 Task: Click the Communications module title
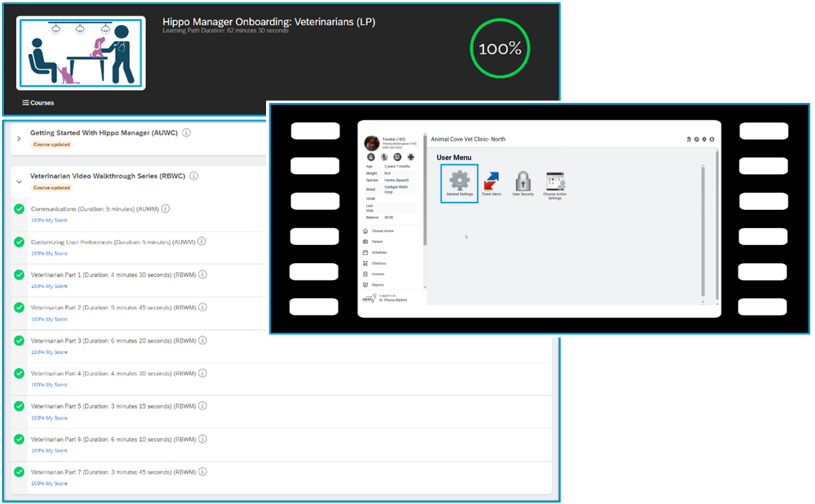click(x=95, y=209)
